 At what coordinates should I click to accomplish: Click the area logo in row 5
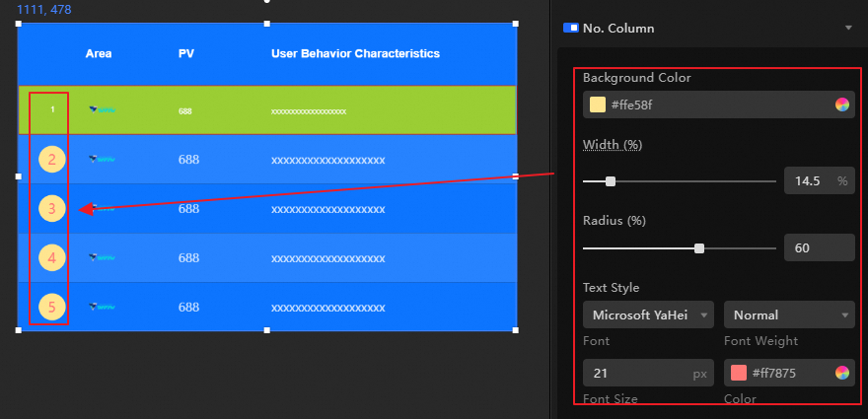coord(103,306)
